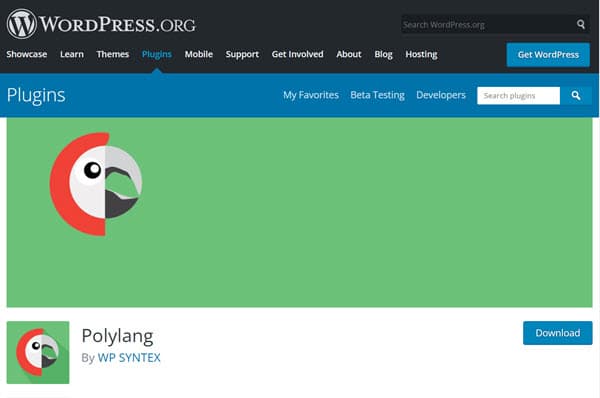600x398 pixels.
Task: Click the WordPress.org search magnifier icon
Action: (x=580, y=24)
